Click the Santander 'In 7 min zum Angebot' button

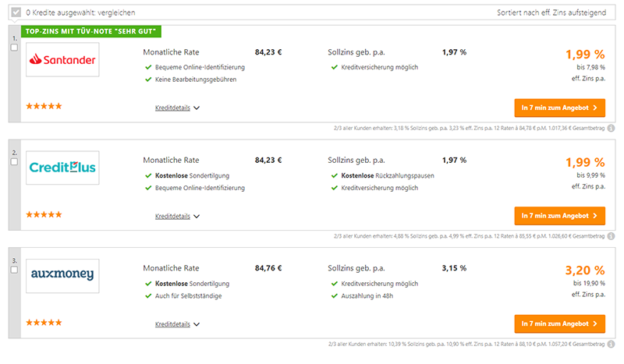click(559, 108)
